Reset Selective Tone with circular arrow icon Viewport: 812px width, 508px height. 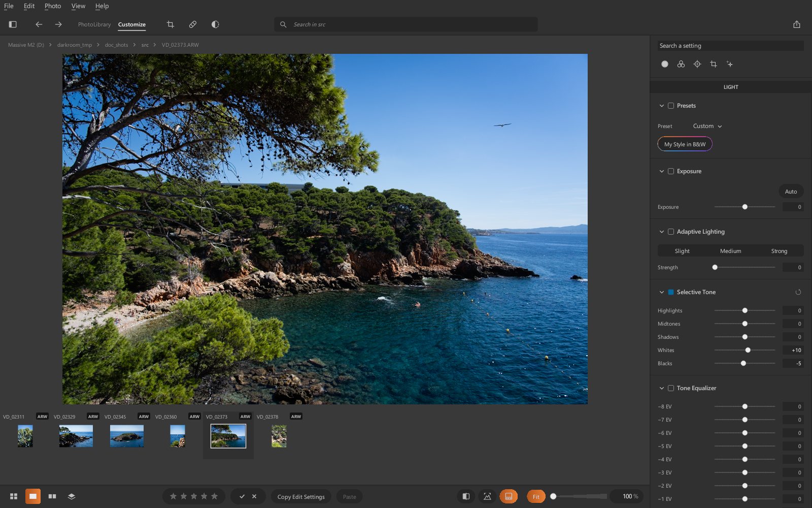pos(798,292)
